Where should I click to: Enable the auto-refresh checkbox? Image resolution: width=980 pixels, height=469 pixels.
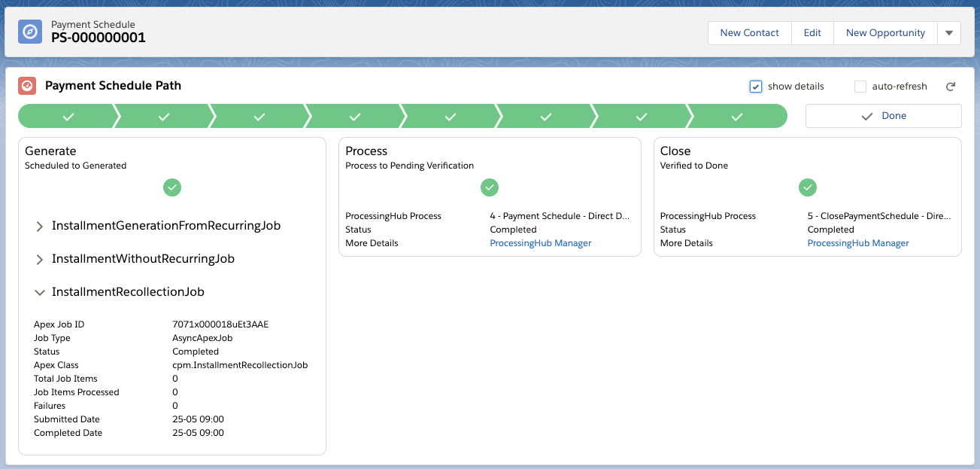pos(860,87)
